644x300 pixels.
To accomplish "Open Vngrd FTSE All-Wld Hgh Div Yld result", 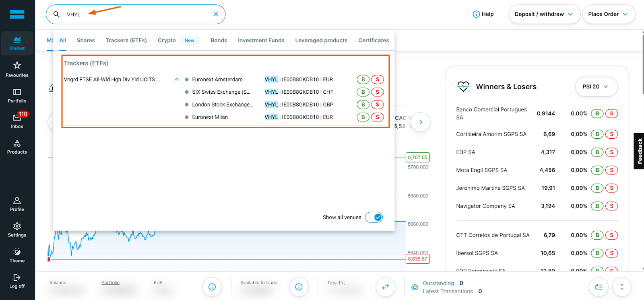I will (x=112, y=80).
